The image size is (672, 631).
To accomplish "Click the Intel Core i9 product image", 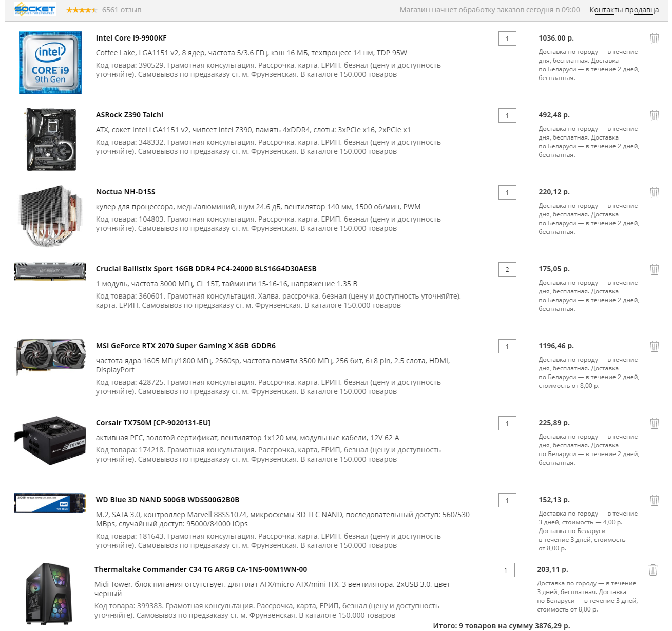I will pos(50,63).
